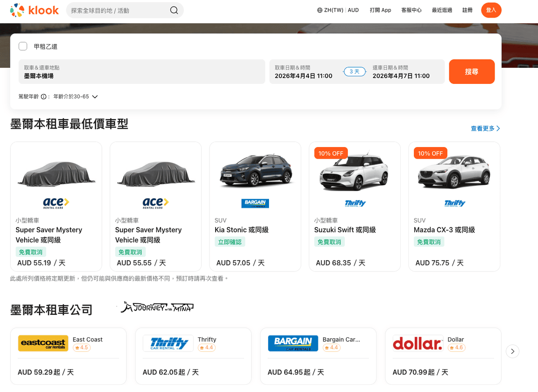Click the AUD 68.35 / 天 price
538x392 pixels.
tap(341, 263)
